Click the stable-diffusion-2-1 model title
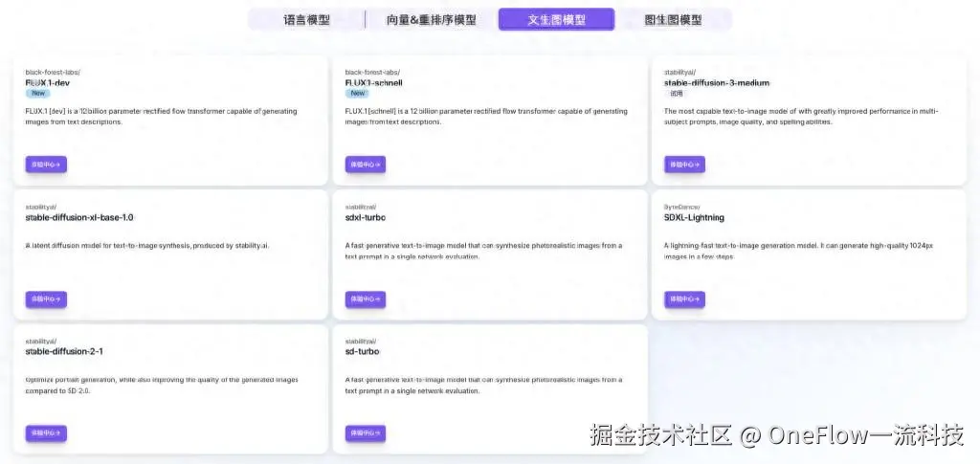Viewport: 980px width, 464px height. (64, 351)
